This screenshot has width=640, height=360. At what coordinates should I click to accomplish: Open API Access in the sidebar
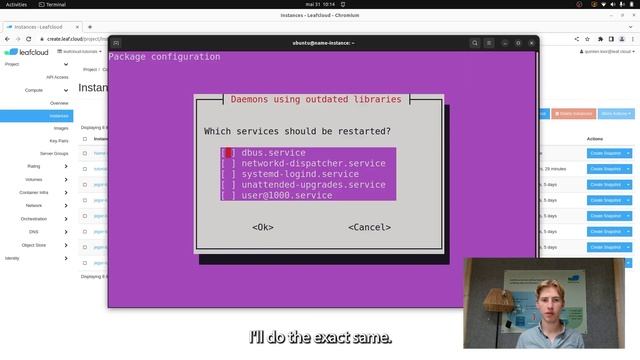coord(57,77)
